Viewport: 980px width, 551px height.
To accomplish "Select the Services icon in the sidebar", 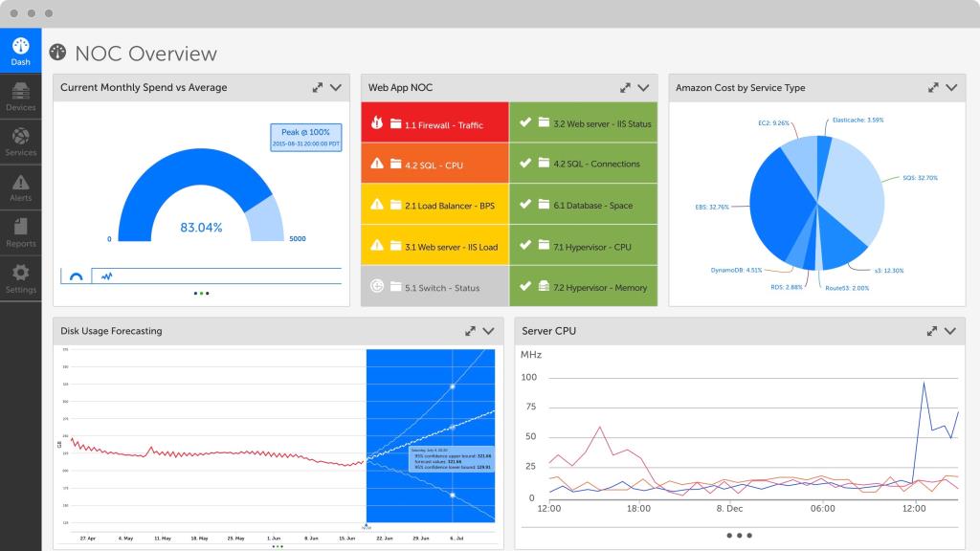I will click(x=20, y=140).
